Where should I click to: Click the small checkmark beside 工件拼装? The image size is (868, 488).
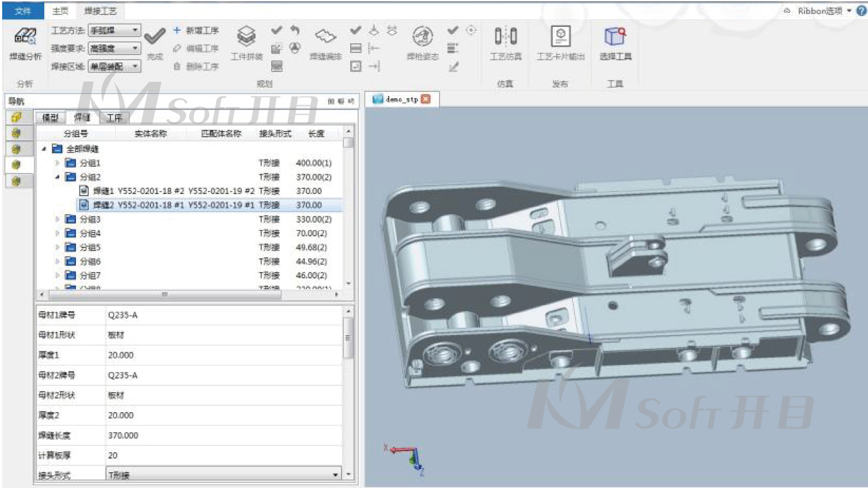tap(276, 30)
